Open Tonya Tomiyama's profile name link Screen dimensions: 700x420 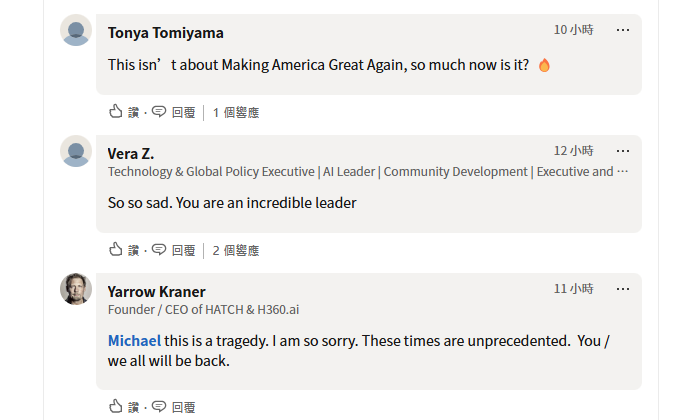tap(165, 33)
